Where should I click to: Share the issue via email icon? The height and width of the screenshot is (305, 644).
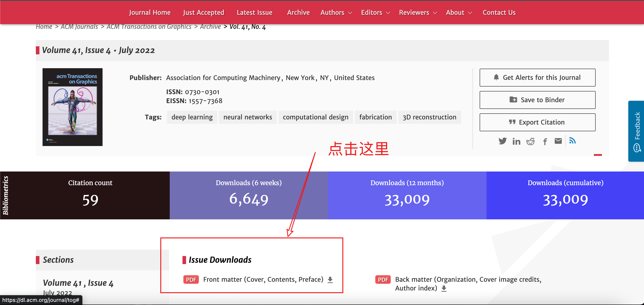(x=558, y=141)
